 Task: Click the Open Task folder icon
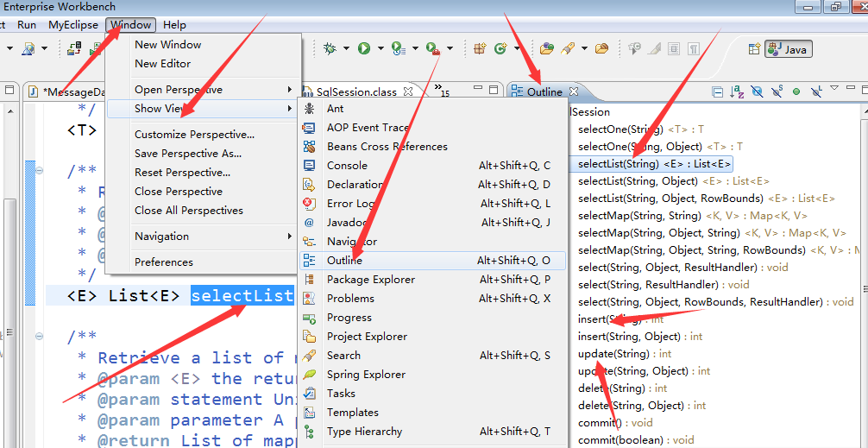[601, 48]
